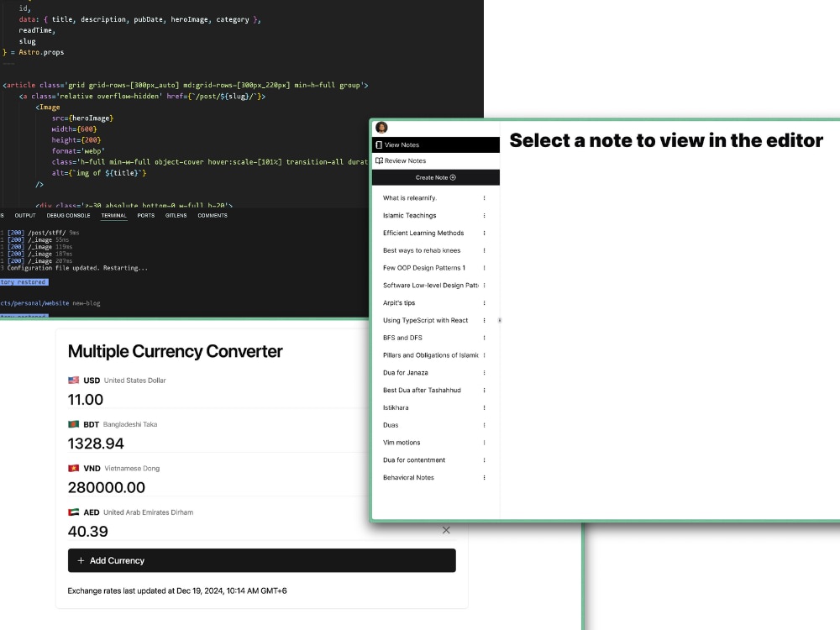Open the Vim motions note
This screenshot has width=840, height=630.
click(402, 443)
